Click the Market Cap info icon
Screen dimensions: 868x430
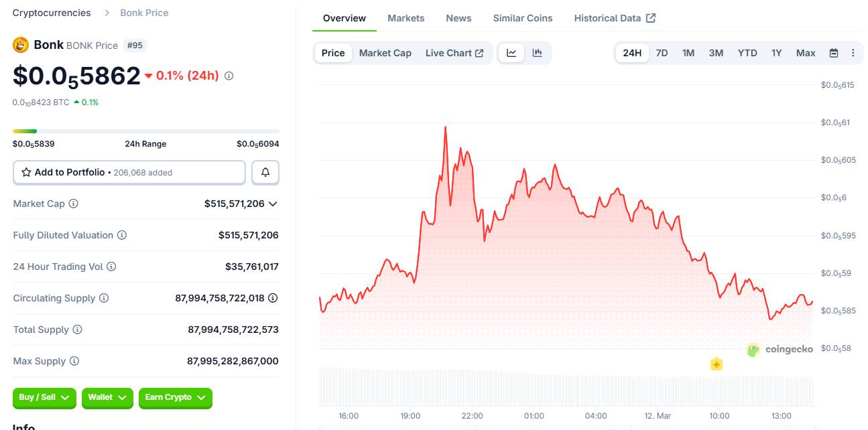tap(74, 204)
